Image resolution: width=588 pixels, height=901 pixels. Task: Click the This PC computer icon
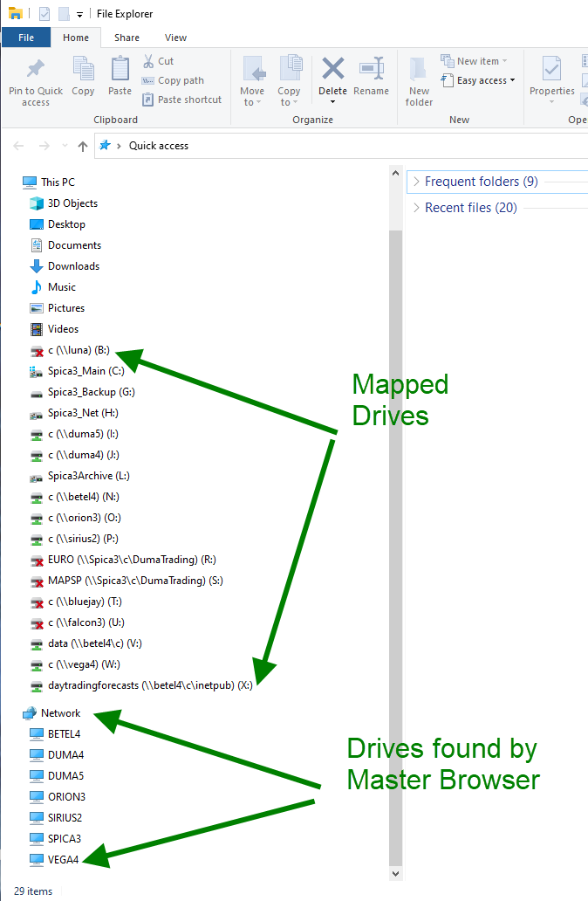(x=30, y=182)
